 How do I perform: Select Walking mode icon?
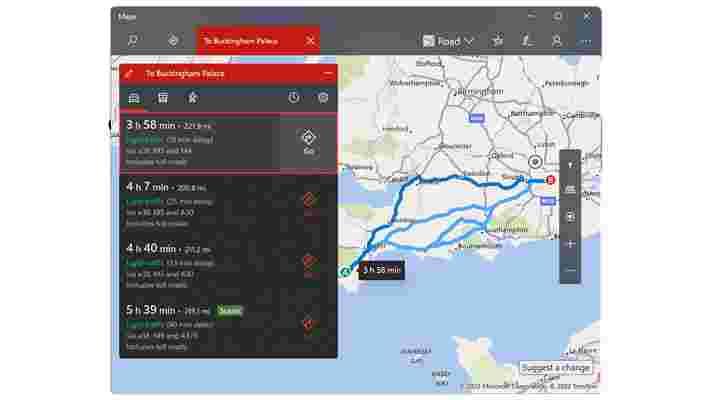193,98
